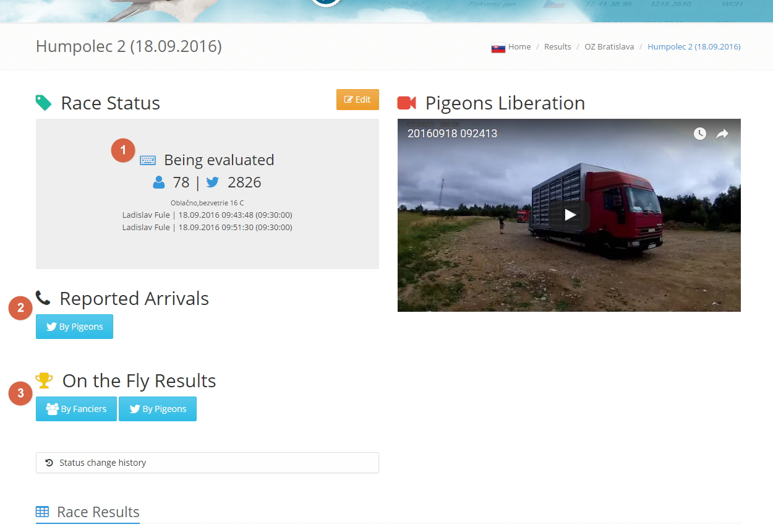The image size is (773, 532).
Task: Click the share arrow icon on video
Action: tap(722, 134)
